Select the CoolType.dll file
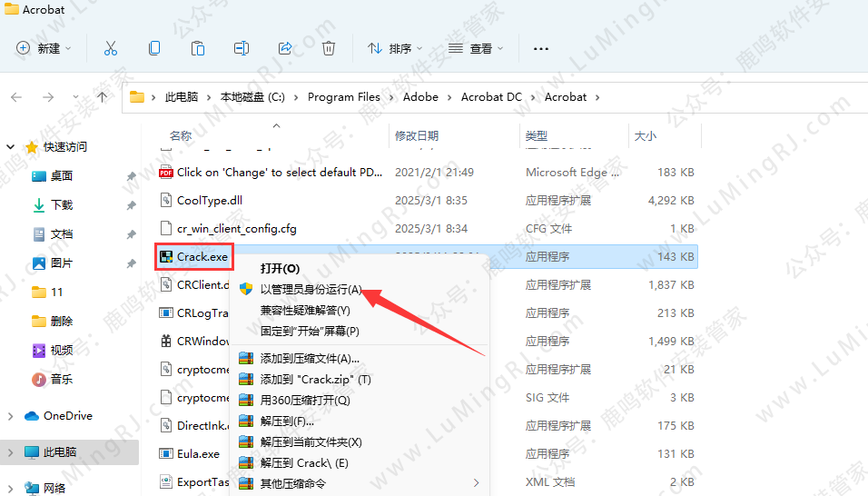Screen dimensions: 868x496 [209, 201]
